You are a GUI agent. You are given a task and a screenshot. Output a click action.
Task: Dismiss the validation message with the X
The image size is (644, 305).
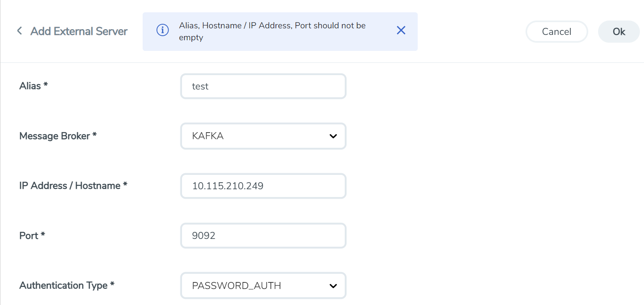401,30
